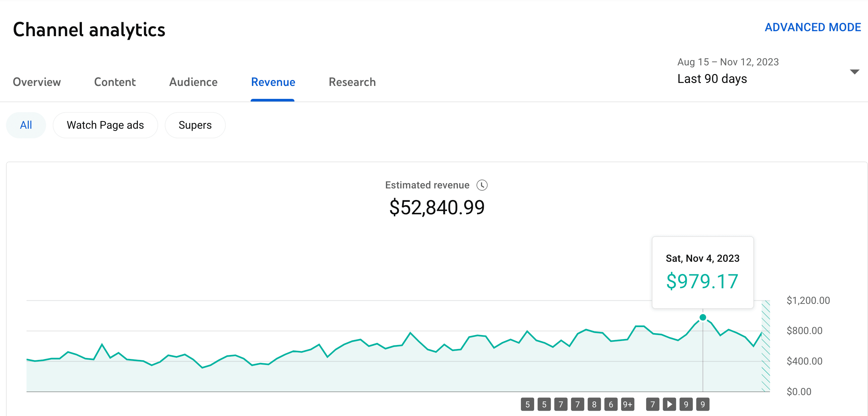Open the Content tab

coord(115,82)
